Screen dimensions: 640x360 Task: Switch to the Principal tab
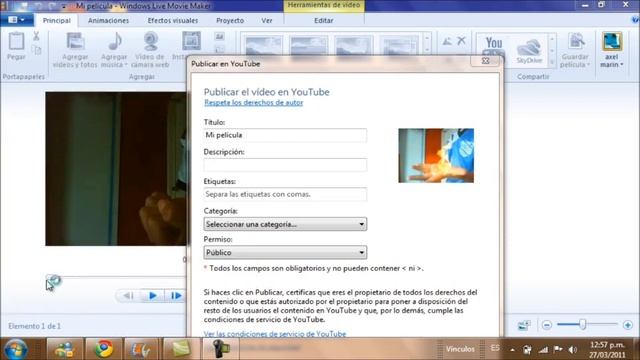pyautogui.click(x=57, y=20)
